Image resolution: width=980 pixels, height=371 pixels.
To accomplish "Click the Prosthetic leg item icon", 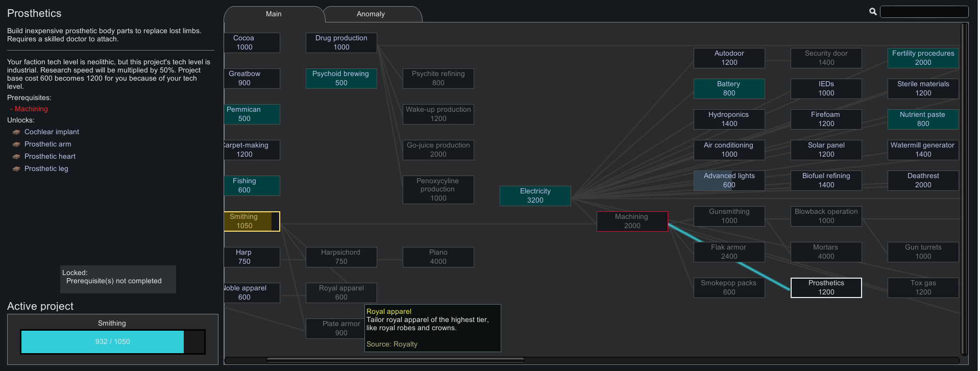I will (16, 169).
